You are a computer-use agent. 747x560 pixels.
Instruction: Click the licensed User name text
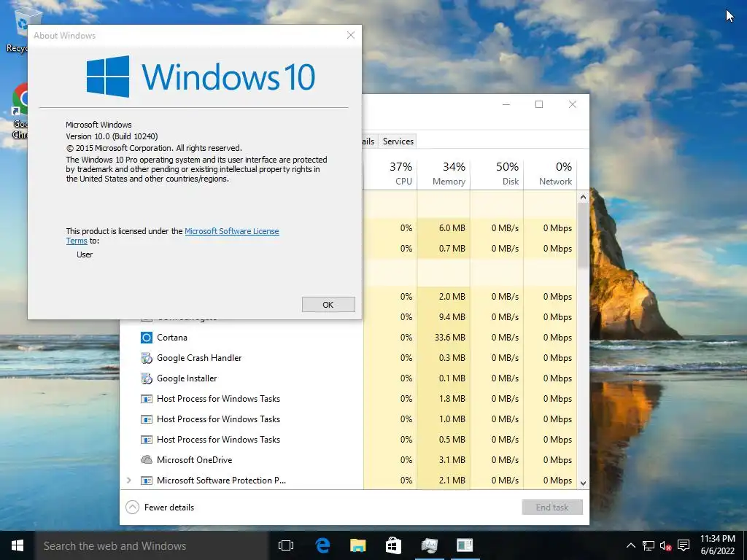tap(85, 254)
